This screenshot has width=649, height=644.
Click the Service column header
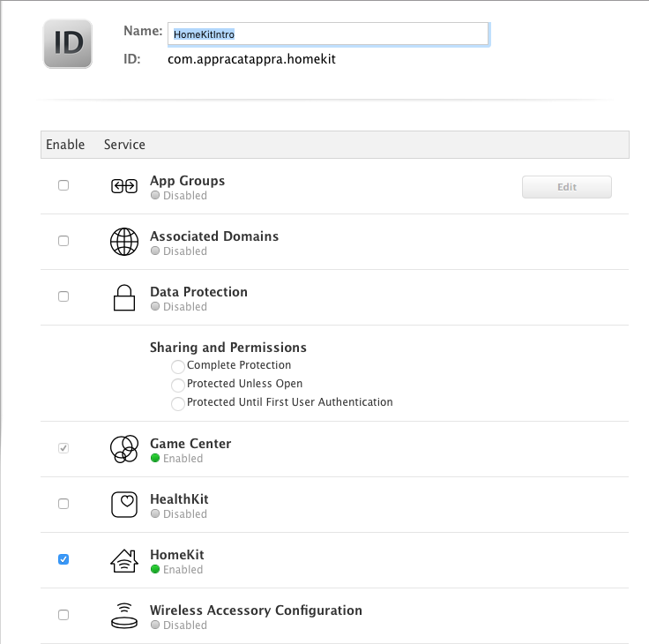point(124,145)
